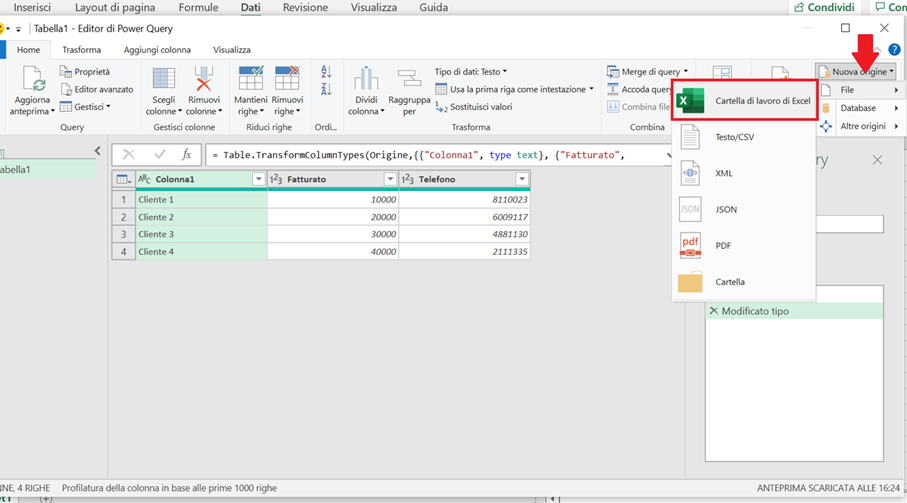Open Fatturato filter dropdown
907x503 pixels.
pyautogui.click(x=390, y=179)
